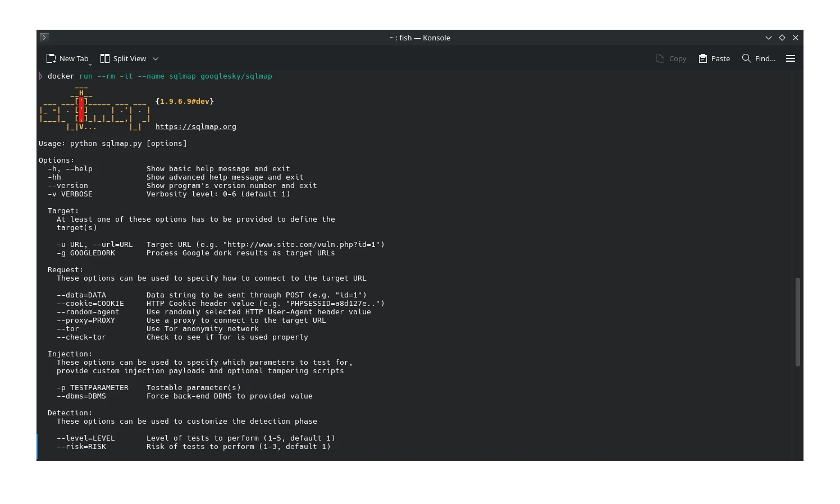Click the 'Detection:' section heading

[x=70, y=413]
